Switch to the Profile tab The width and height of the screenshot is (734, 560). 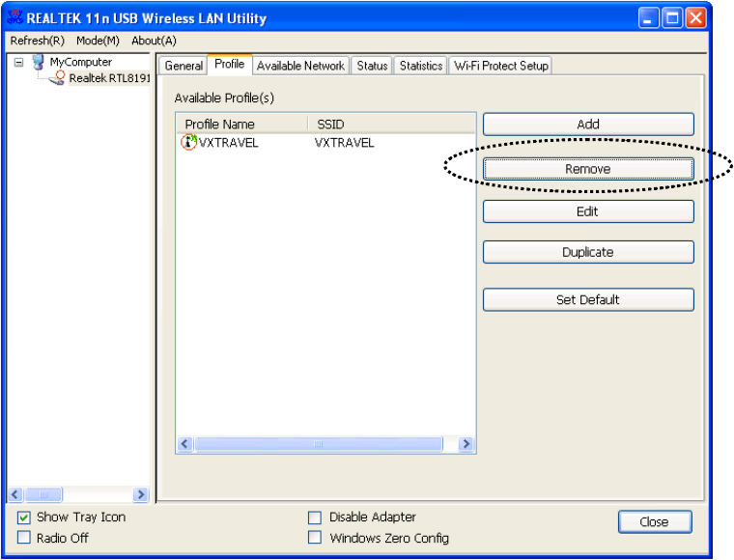click(230, 64)
